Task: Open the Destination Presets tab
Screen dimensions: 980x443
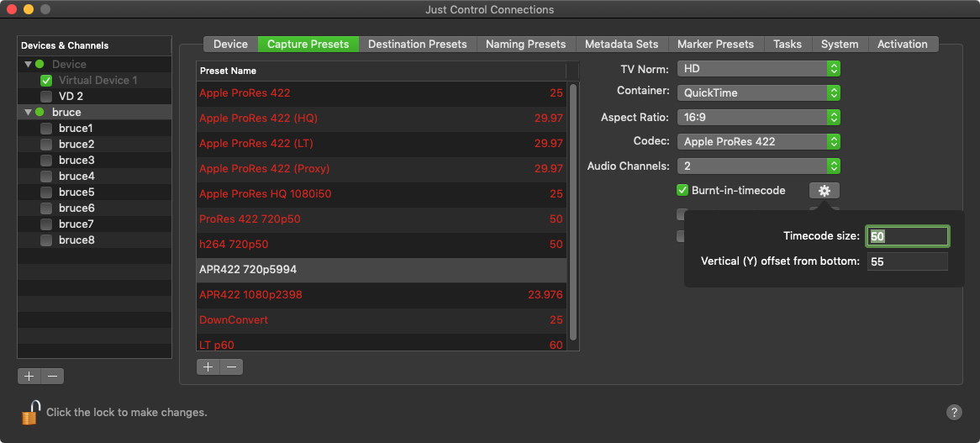Action: click(x=418, y=45)
